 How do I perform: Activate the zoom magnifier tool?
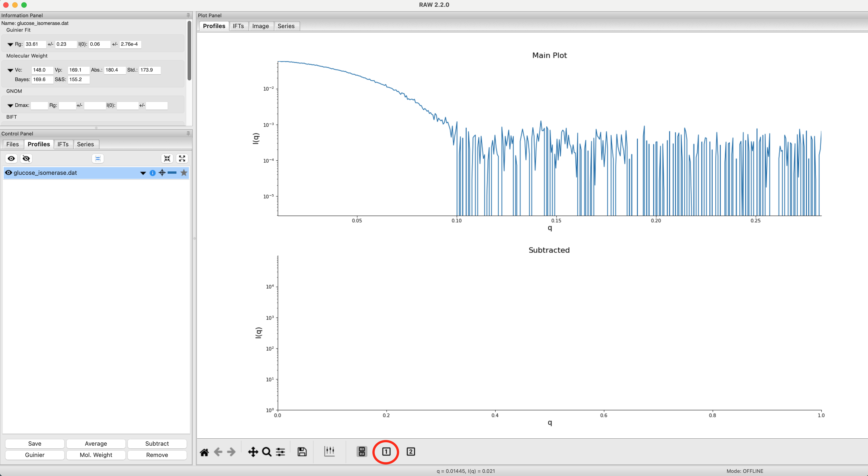tap(267, 452)
